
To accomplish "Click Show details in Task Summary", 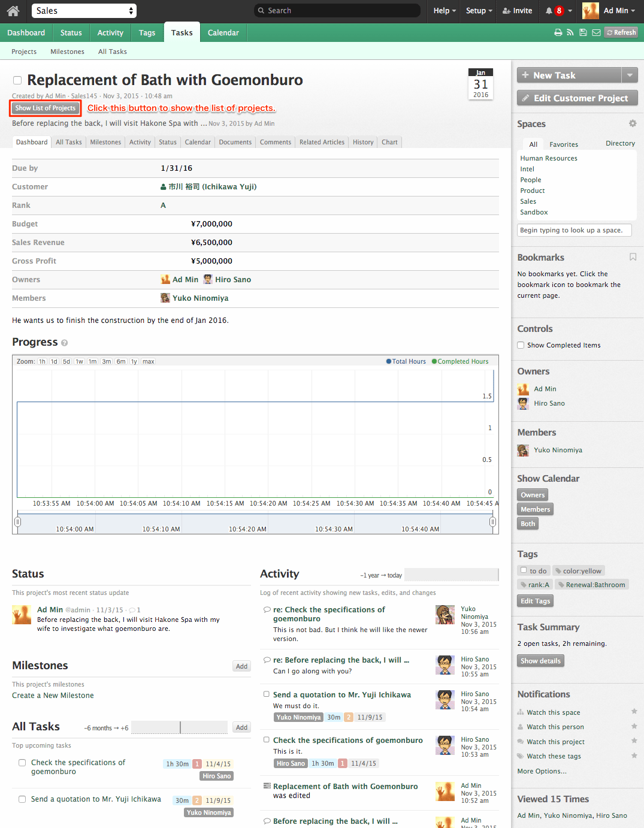I will (x=541, y=661).
